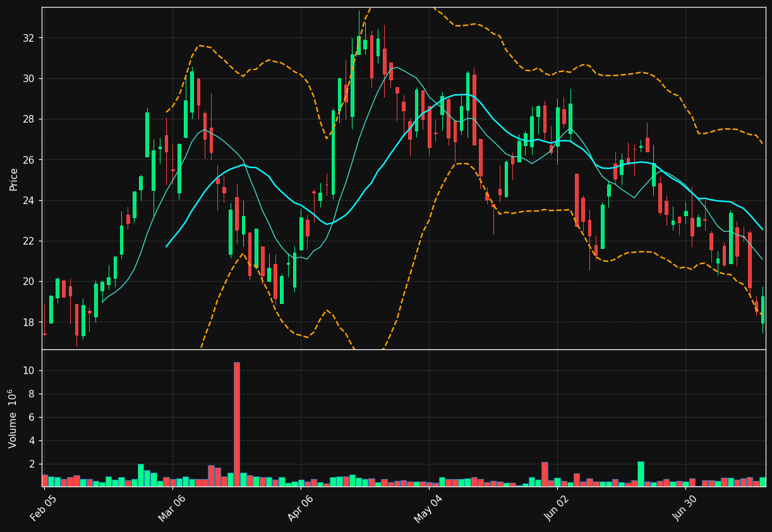
Task: Click the 'Volume 10^6' axis title
Action: [13, 418]
